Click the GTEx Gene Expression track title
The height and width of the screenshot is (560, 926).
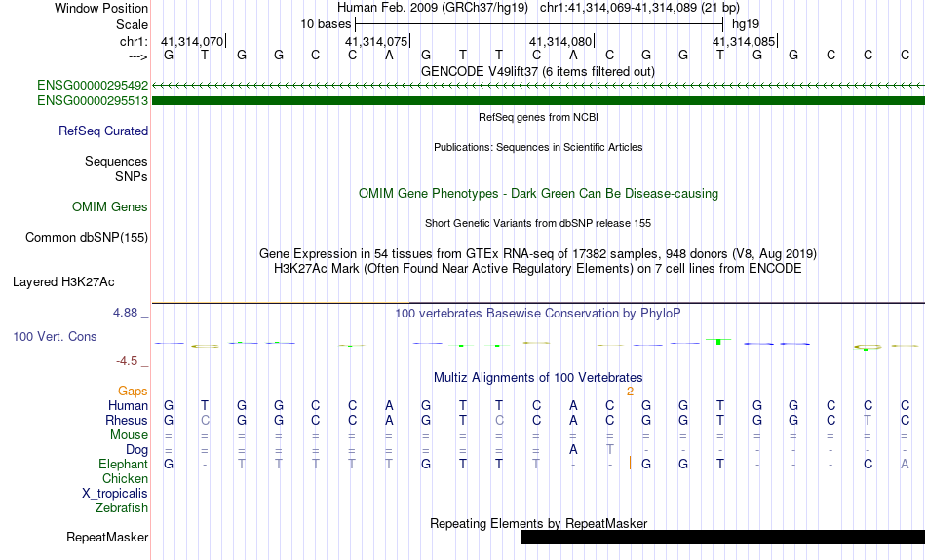point(538,254)
